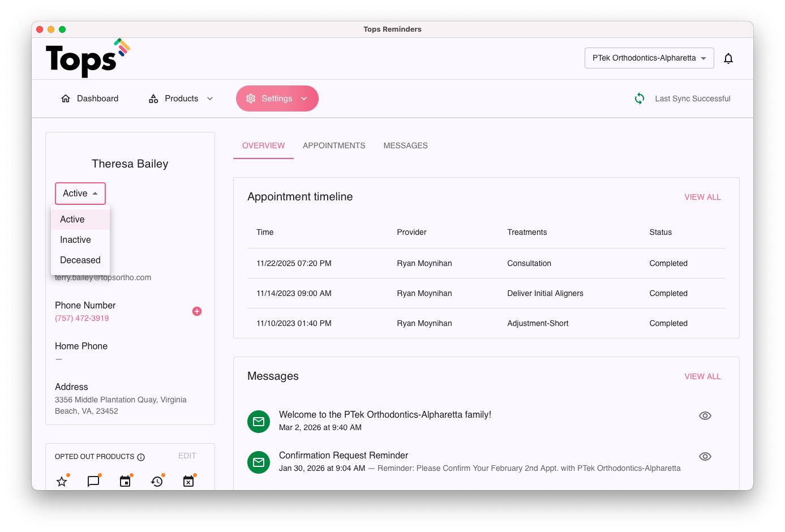View all in Appointment timeline
785x532 pixels.
(702, 197)
